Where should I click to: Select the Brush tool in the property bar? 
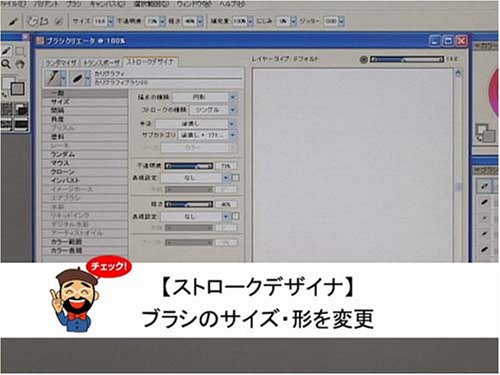[x=13, y=22]
